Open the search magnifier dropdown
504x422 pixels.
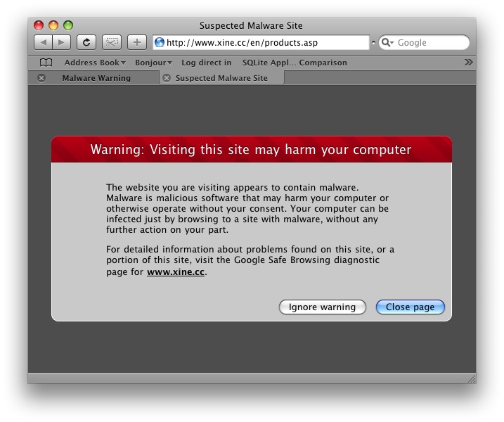tap(387, 42)
